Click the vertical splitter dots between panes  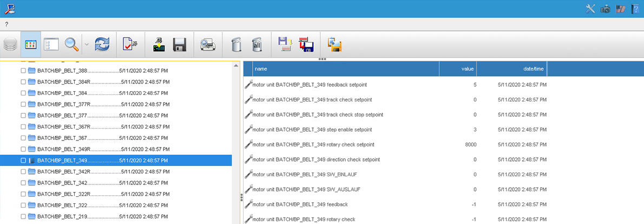tap(241, 198)
